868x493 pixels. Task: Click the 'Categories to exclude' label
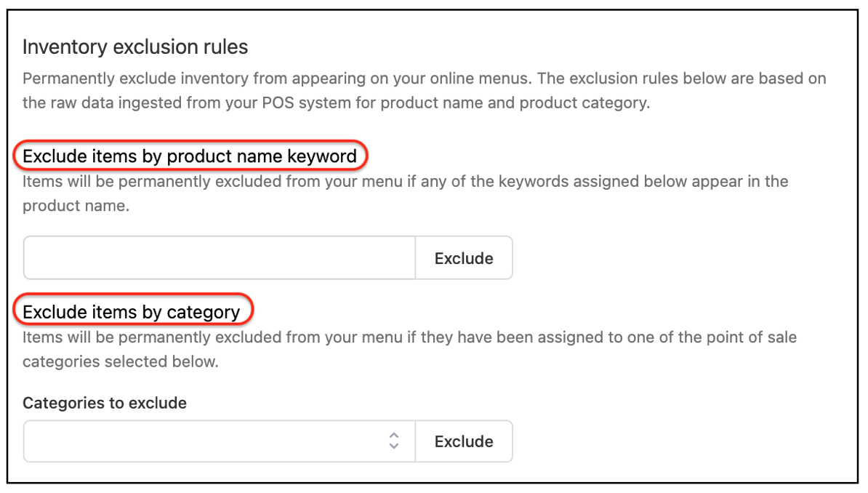[104, 402]
